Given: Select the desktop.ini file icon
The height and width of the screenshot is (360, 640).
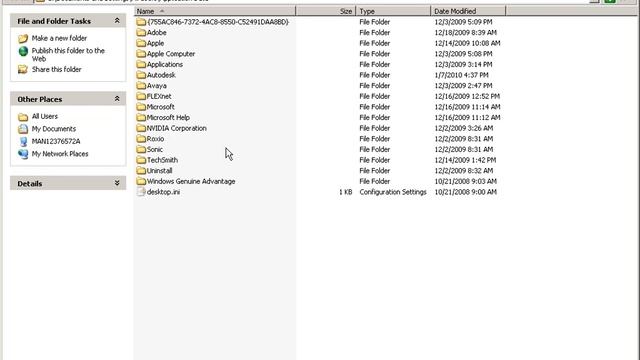Looking at the screenshot, I should pos(141,191).
